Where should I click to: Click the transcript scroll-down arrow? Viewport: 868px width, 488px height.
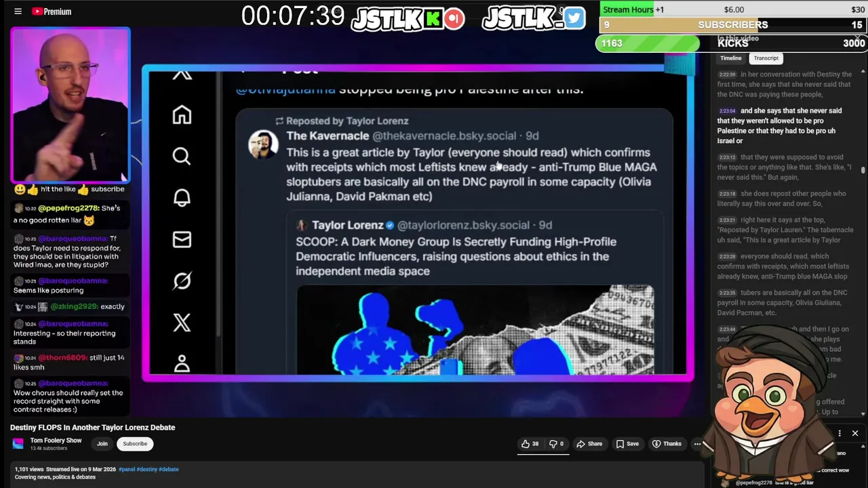pyautogui.click(x=863, y=413)
